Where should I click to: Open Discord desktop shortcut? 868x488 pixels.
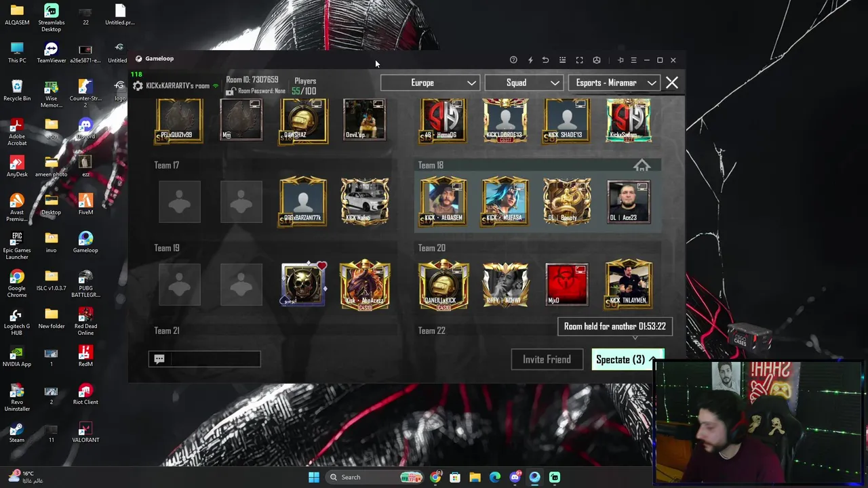[85, 128]
